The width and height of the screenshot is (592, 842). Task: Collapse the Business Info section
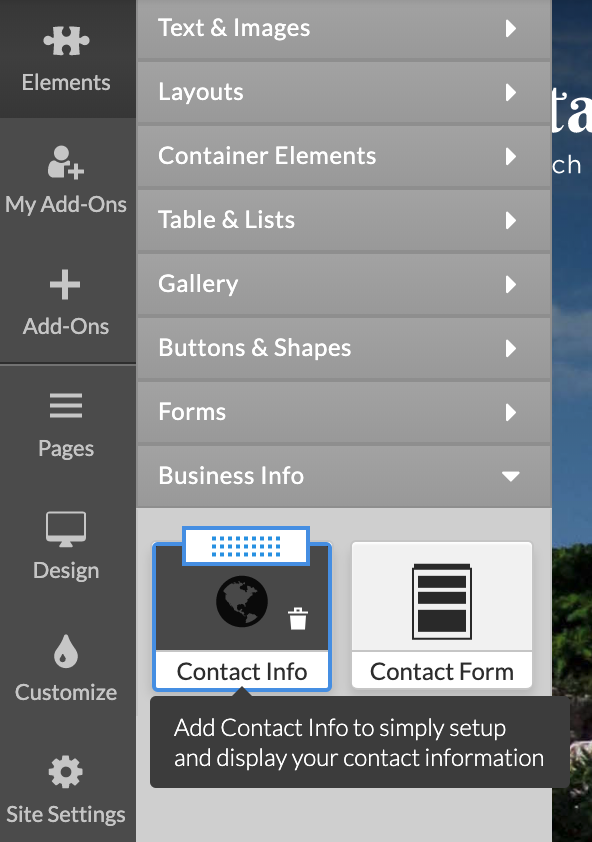tap(344, 476)
